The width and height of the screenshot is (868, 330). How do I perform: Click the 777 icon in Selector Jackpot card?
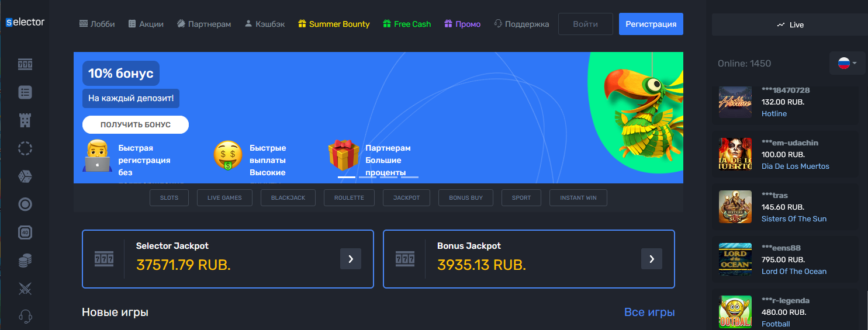click(x=103, y=259)
